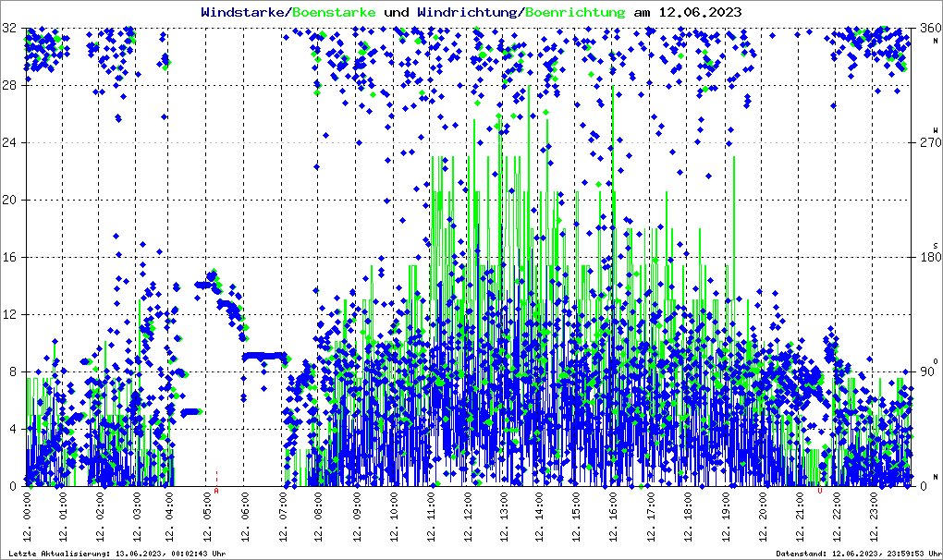Click the '90' degree direction label
This screenshot has width=943, height=560.
point(926,371)
